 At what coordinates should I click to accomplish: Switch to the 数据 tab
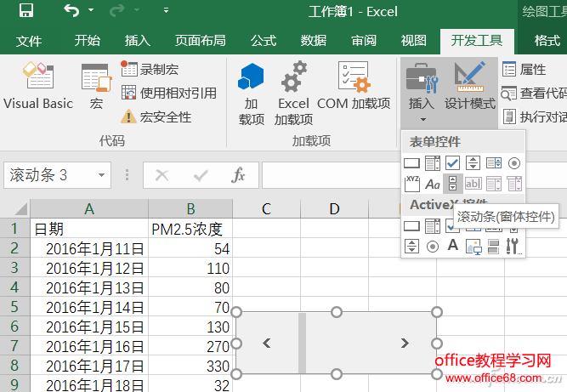pos(314,41)
